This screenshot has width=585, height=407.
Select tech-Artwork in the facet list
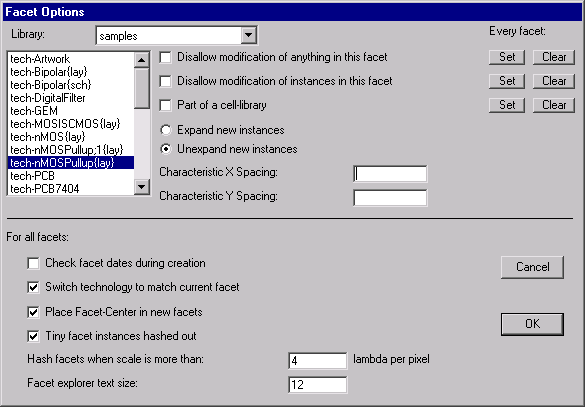click(71, 59)
